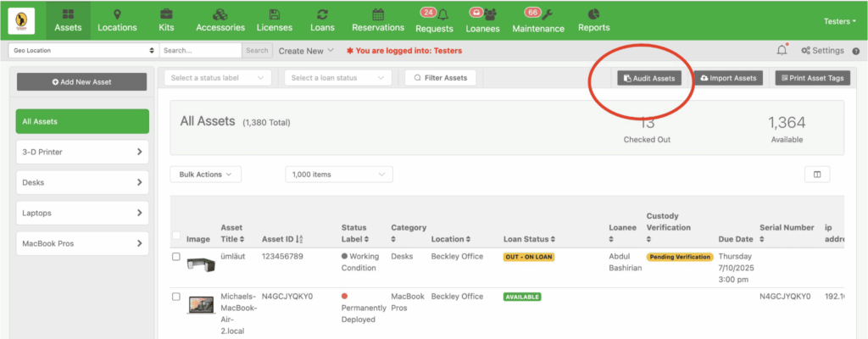
Task: Open the Licenses section
Action: [x=275, y=20]
